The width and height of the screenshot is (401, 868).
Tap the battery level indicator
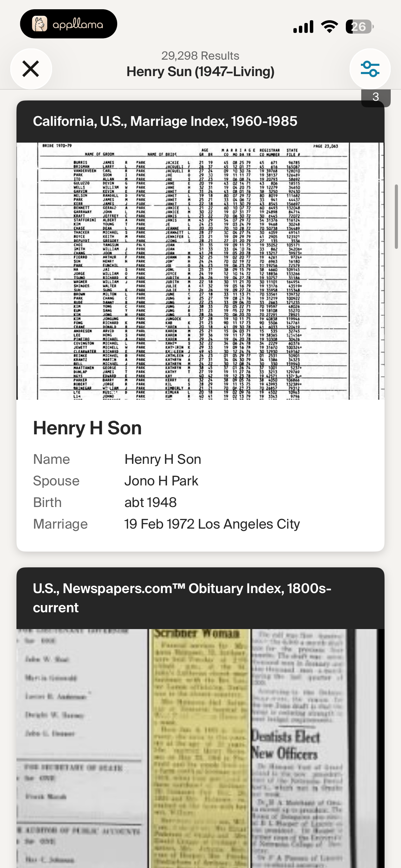pos(360,26)
